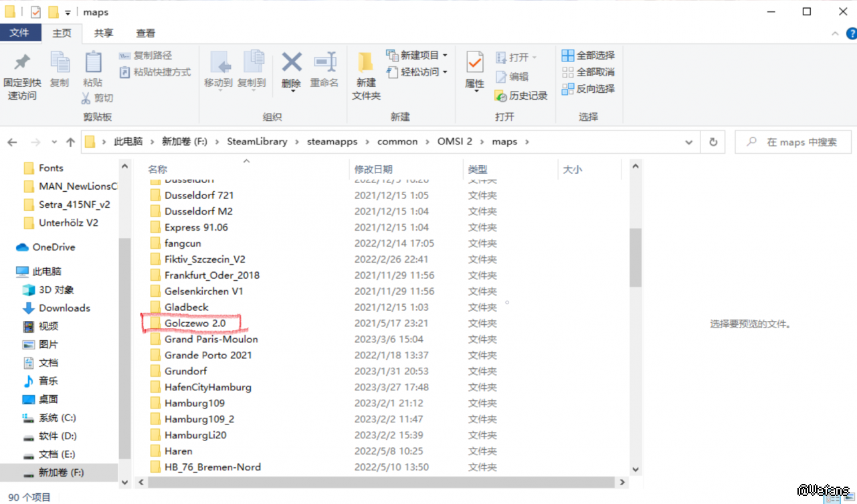The image size is (857, 504).
Task: Click 全部选择 select all
Action: 588,55
